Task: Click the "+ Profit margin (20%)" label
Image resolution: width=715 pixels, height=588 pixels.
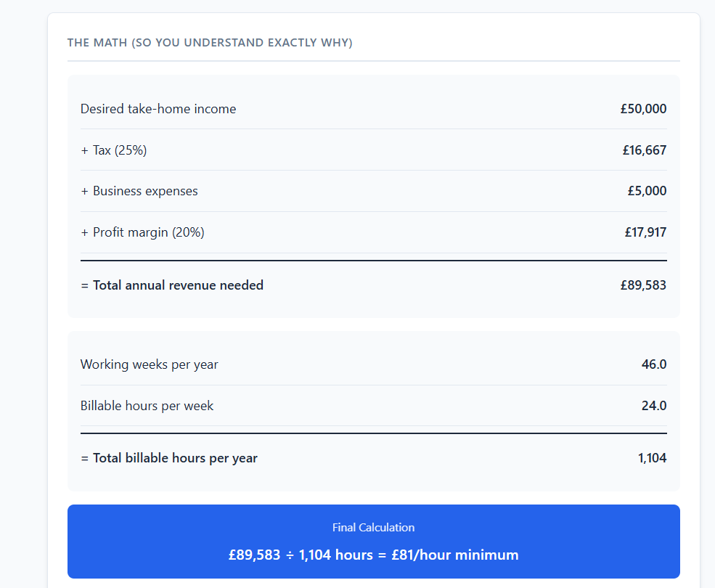Action: 142,232
